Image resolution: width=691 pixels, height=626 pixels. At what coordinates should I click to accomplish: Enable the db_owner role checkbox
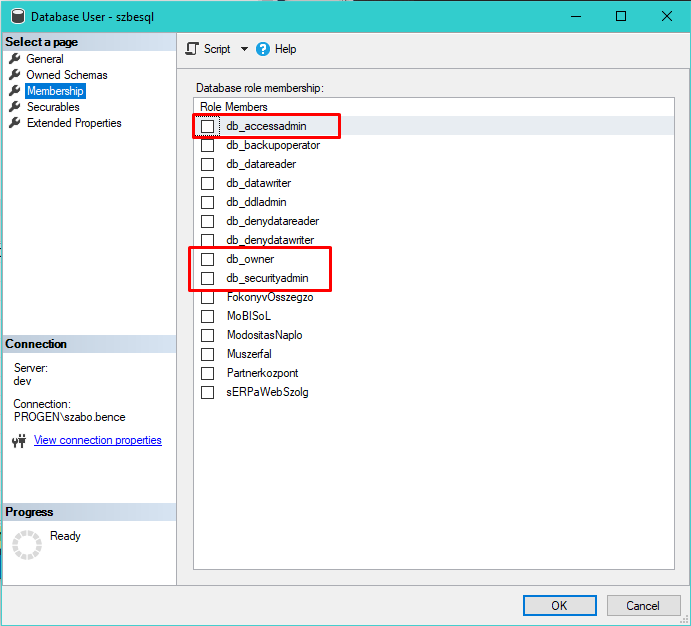coord(208,259)
